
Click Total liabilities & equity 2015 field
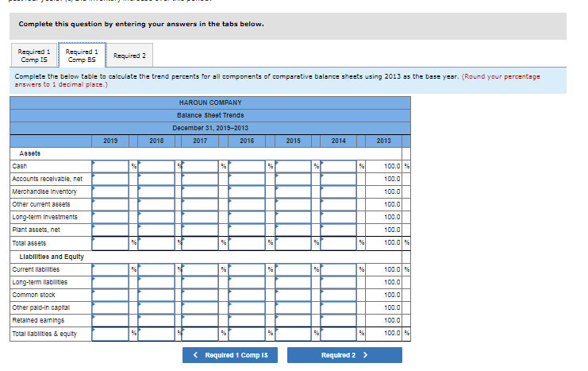pos(294,334)
